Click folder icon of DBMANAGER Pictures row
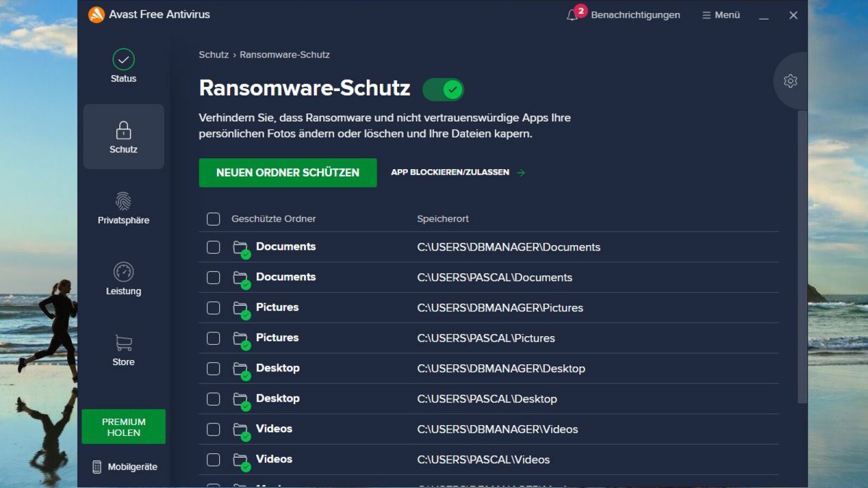The image size is (868, 488). click(241, 310)
